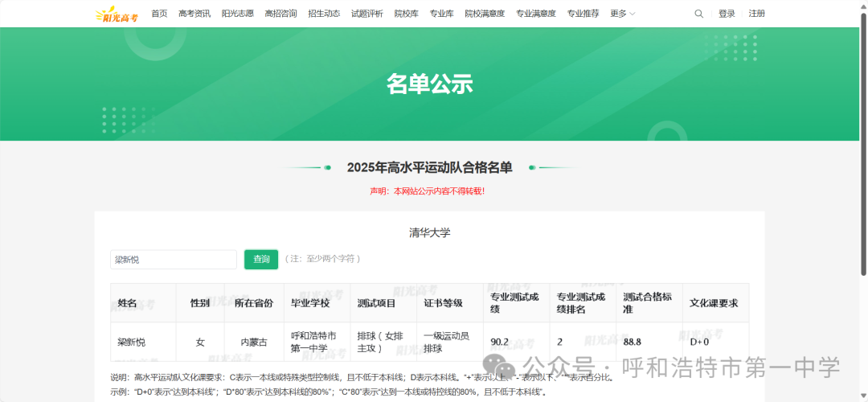Click the 清华大学 heading

(x=429, y=232)
